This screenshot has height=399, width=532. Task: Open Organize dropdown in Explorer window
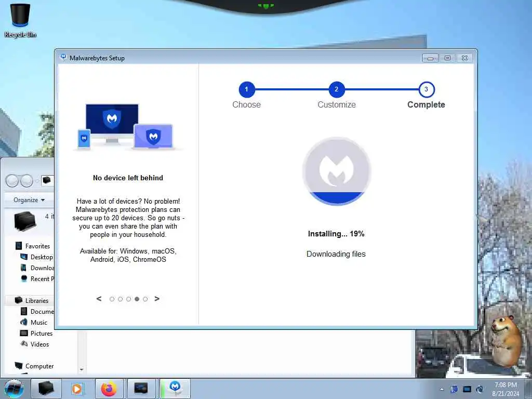29,200
